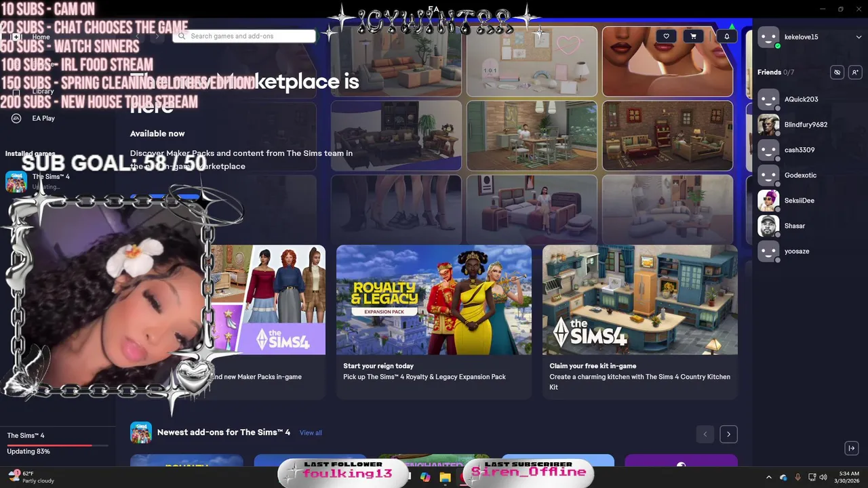The image size is (868, 488).
Task: Click the Blindfury9682 avatar picture
Action: pos(768,125)
